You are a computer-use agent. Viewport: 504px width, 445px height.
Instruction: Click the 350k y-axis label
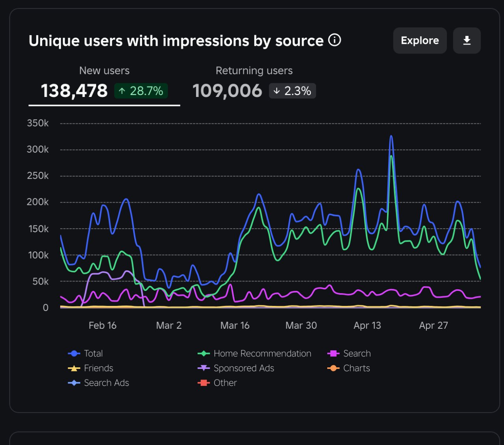(38, 123)
